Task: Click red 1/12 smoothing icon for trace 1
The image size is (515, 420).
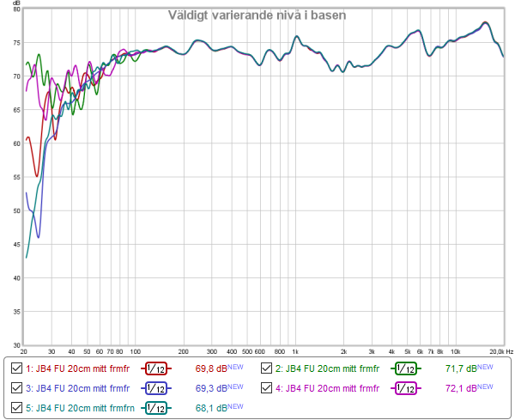Action: pyautogui.click(x=157, y=368)
